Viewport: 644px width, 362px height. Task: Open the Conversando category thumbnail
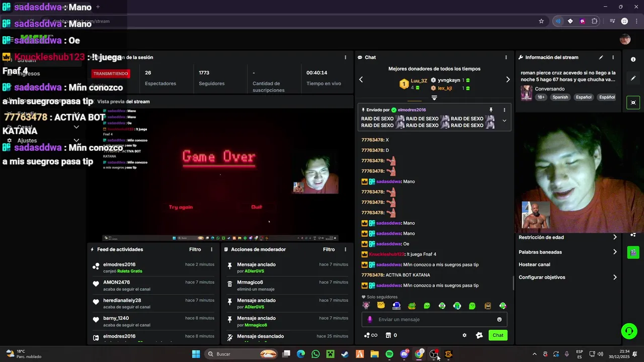point(526,93)
